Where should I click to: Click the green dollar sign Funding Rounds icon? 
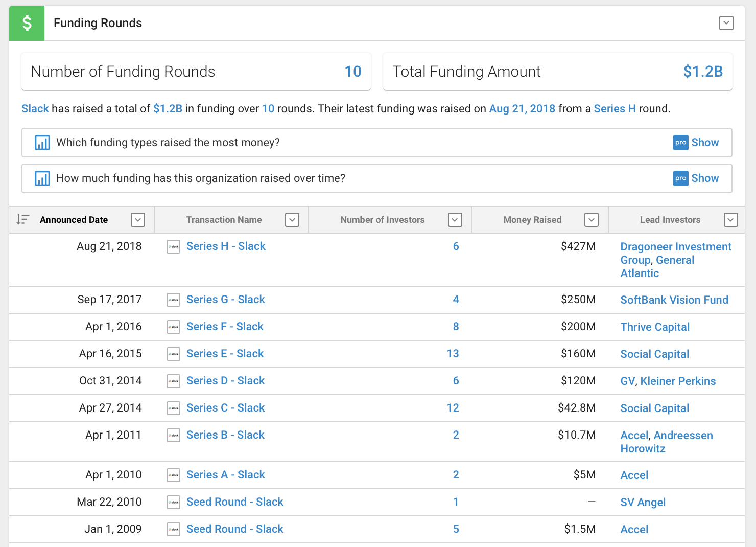(x=27, y=23)
